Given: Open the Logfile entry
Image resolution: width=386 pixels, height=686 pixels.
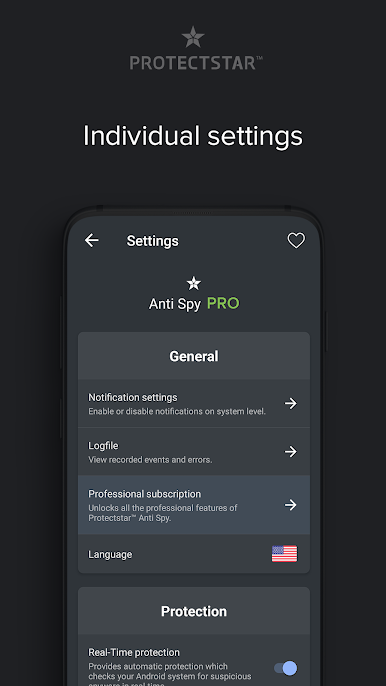Looking at the screenshot, I should click(x=194, y=452).
